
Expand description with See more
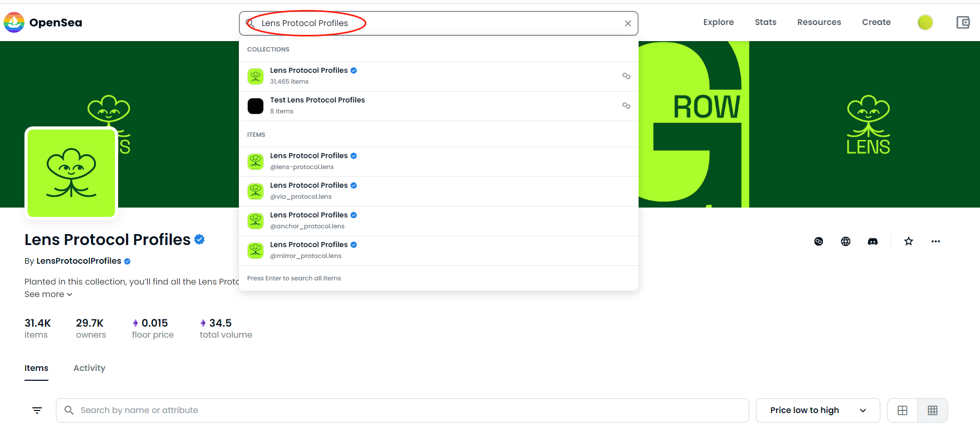tap(48, 294)
